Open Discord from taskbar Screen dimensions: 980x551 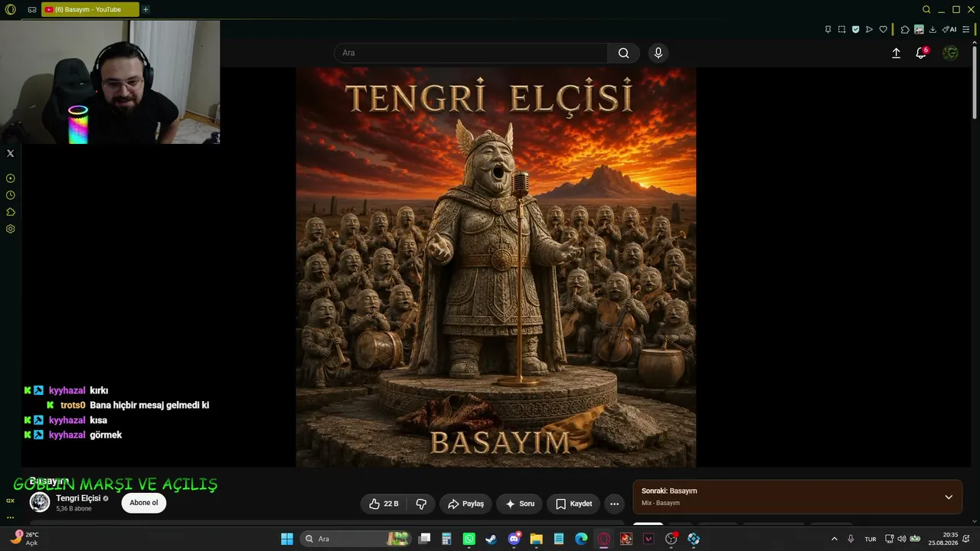pyautogui.click(x=514, y=539)
